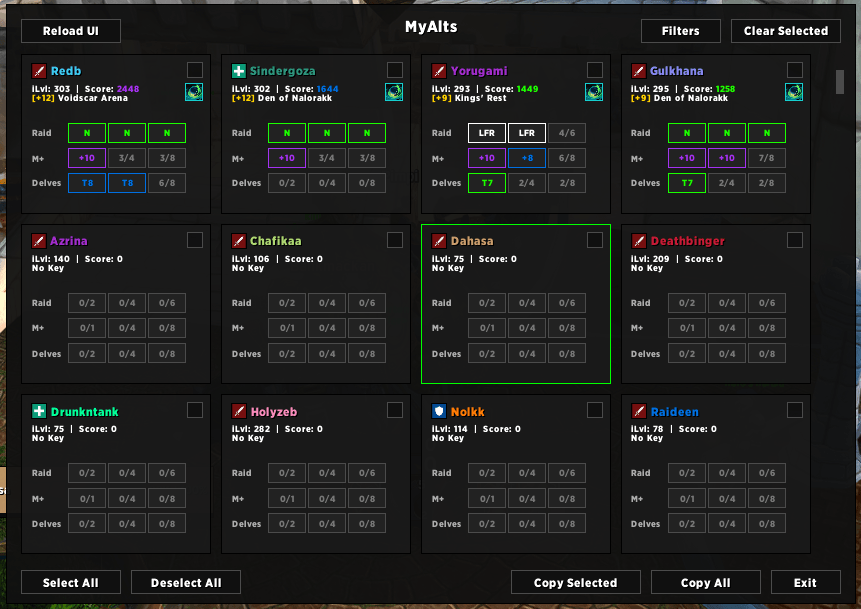Click Redb's keystone icon
The image size is (861, 609).
pyautogui.click(x=194, y=92)
